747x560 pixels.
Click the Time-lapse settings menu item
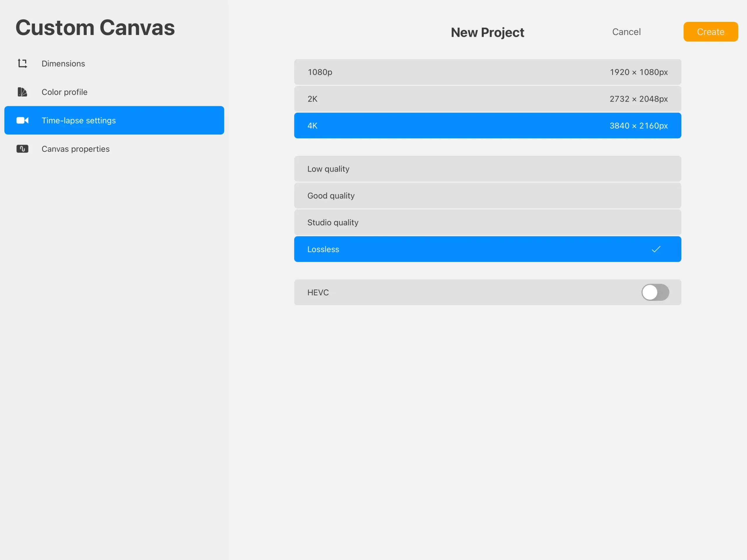pos(114,120)
